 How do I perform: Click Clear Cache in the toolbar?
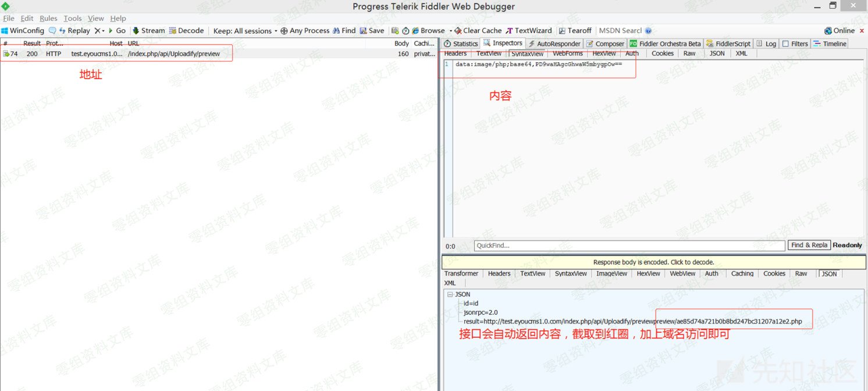[x=478, y=31]
